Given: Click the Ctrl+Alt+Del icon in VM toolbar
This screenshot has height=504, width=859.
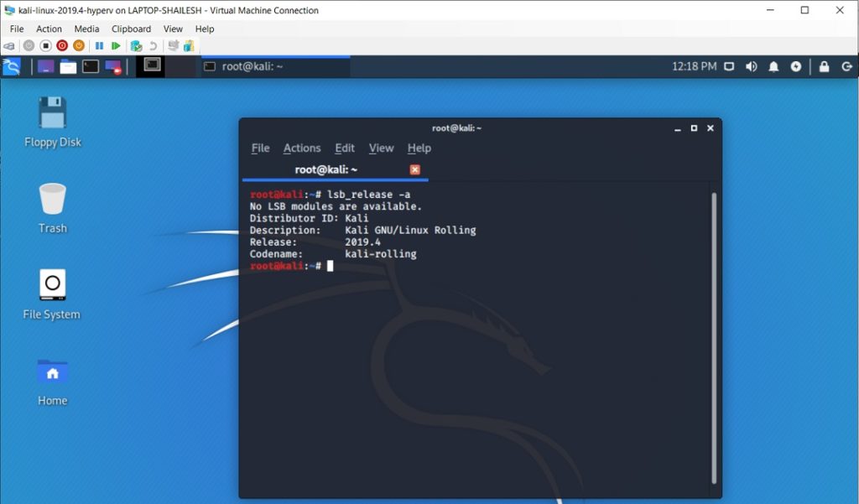Looking at the screenshot, I should coord(9,46).
